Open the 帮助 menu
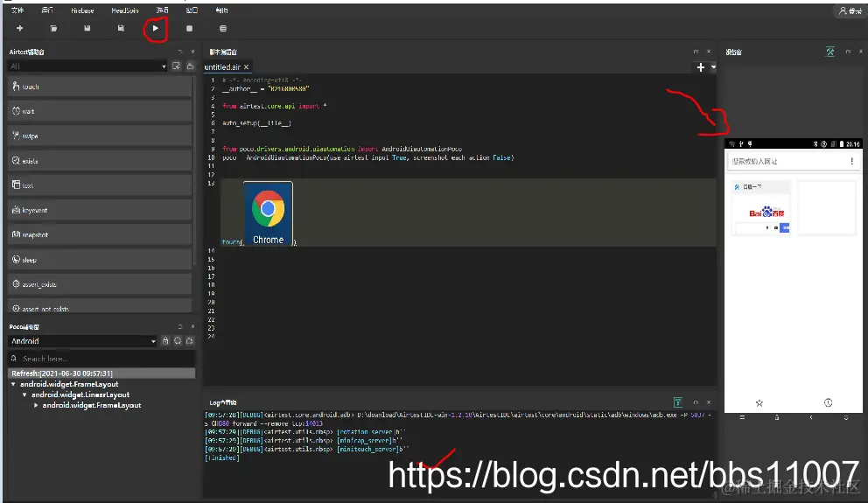 coord(221,10)
